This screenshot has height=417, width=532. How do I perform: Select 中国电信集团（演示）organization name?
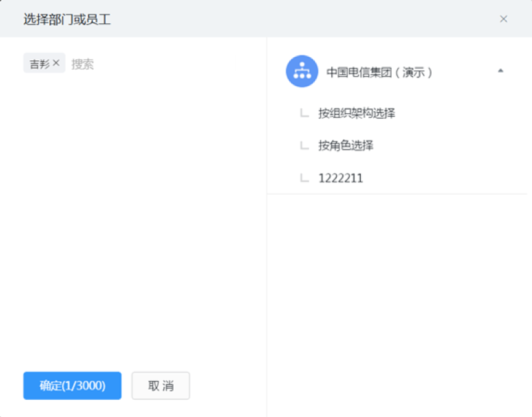pos(379,72)
